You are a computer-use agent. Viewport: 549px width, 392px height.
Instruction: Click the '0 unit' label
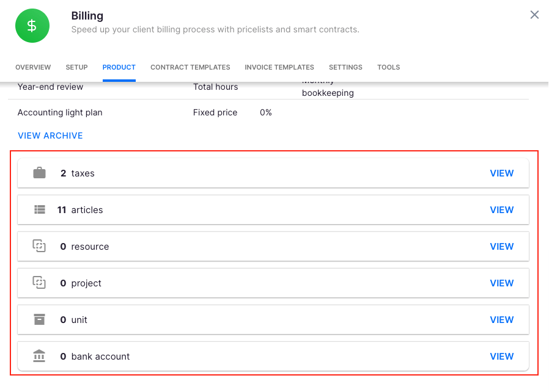pyautogui.click(x=73, y=319)
